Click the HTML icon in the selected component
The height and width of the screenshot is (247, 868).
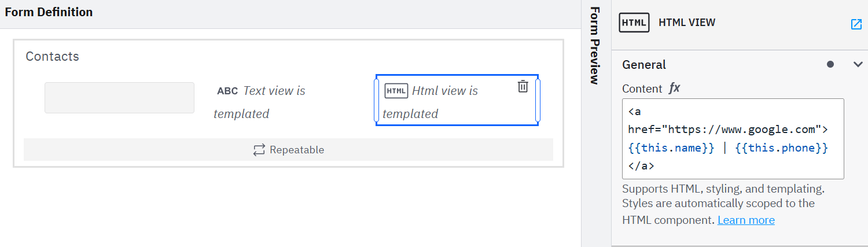coord(396,91)
